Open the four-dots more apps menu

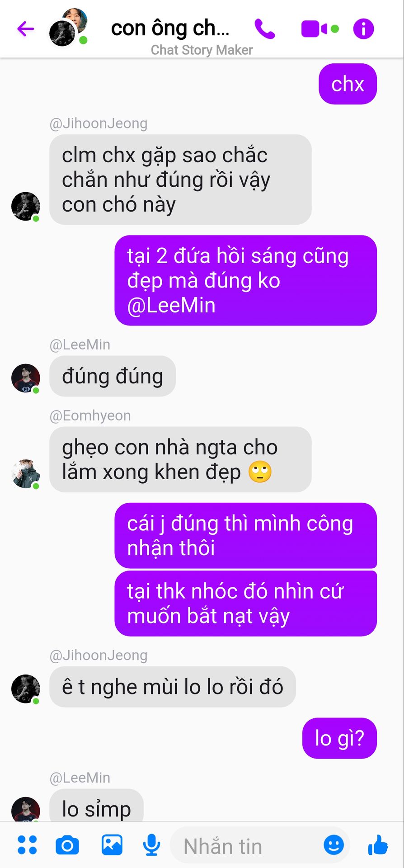coord(27,845)
